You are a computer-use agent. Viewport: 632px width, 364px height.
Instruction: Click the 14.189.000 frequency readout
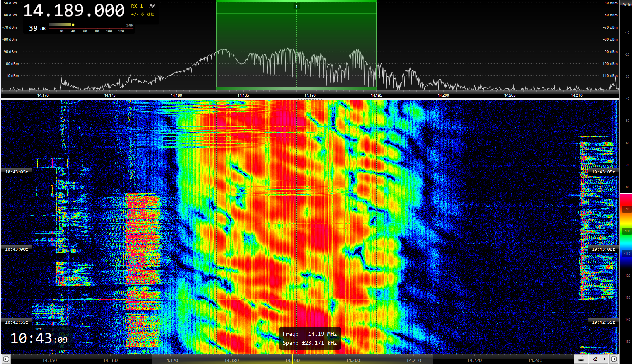point(73,11)
